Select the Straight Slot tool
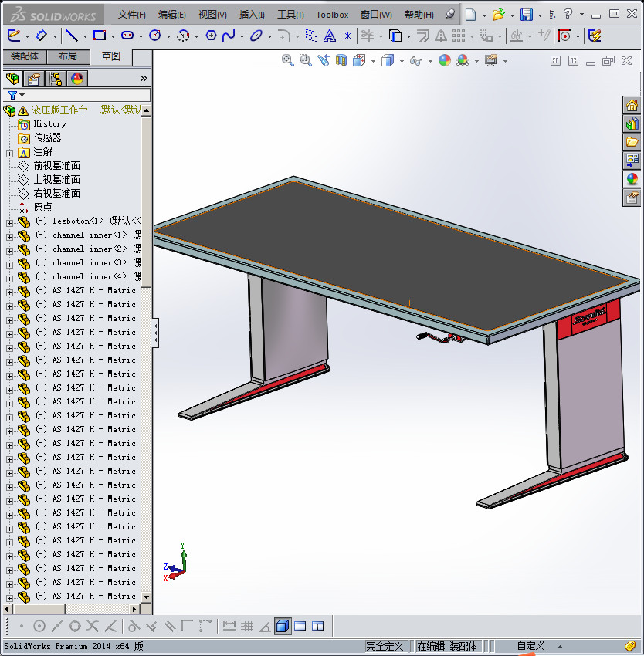The width and height of the screenshot is (644, 656). pyautogui.click(x=127, y=36)
